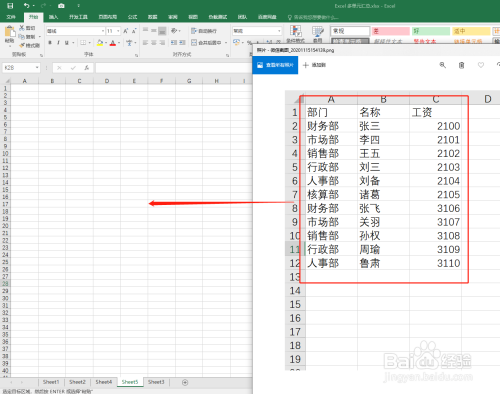Switch to Sheet3 tab

[x=156, y=382]
